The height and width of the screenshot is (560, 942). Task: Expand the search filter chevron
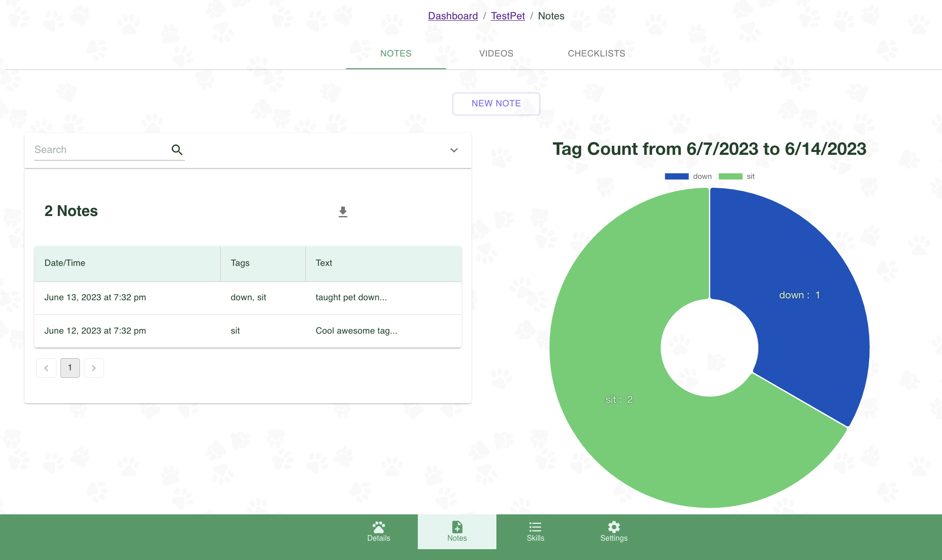[x=454, y=150]
